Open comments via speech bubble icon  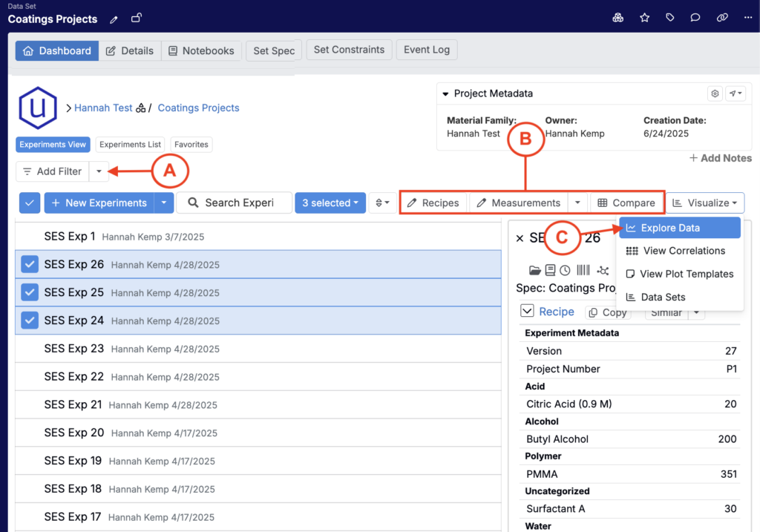click(x=695, y=18)
